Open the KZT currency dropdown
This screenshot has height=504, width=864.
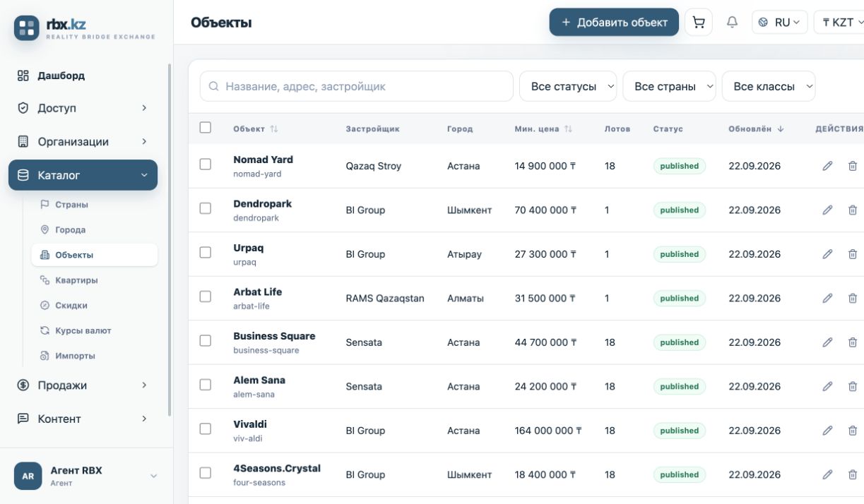839,23
